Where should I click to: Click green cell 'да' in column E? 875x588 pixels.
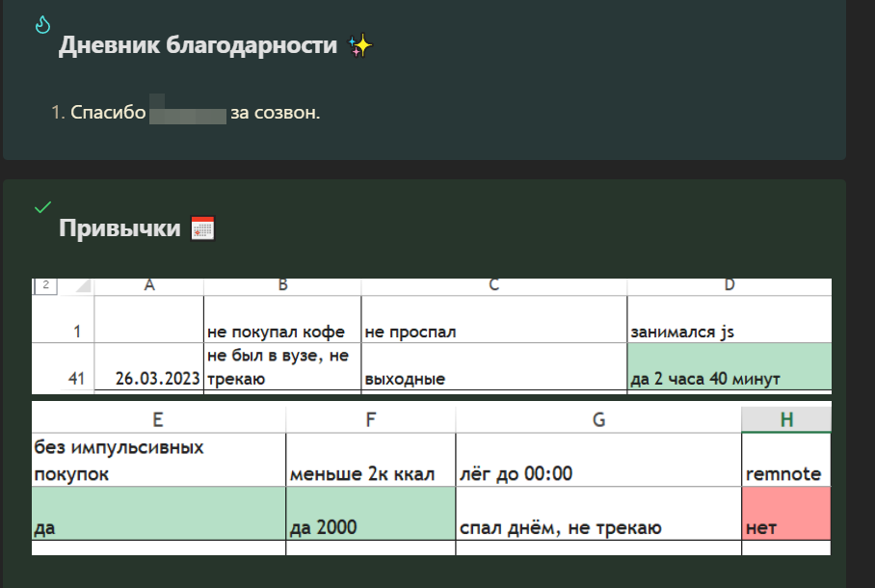click(x=158, y=513)
